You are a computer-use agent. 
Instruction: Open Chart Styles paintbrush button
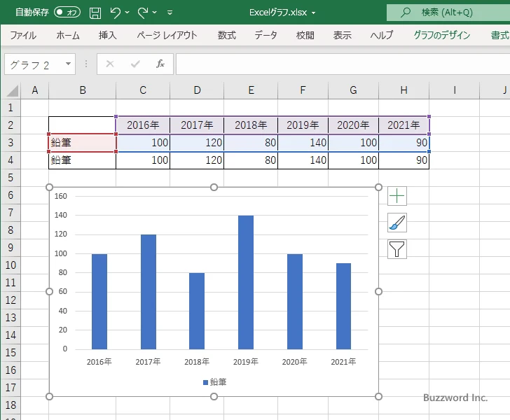click(397, 223)
